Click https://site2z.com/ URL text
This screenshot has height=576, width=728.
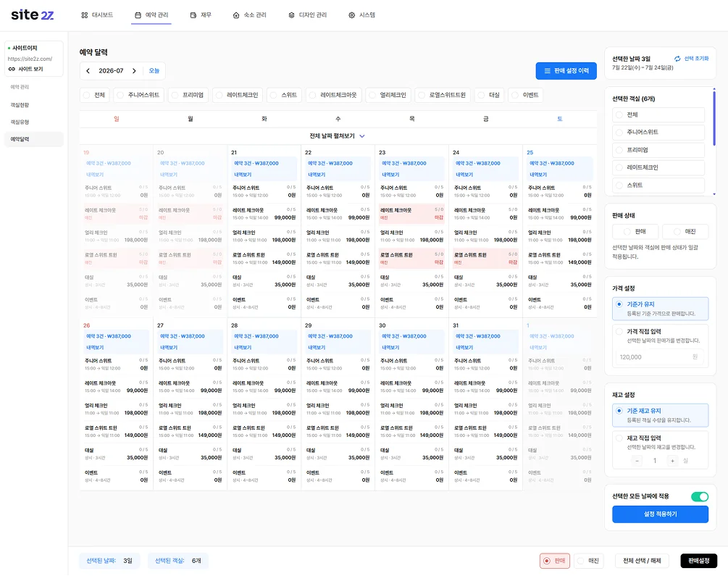click(x=30, y=59)
